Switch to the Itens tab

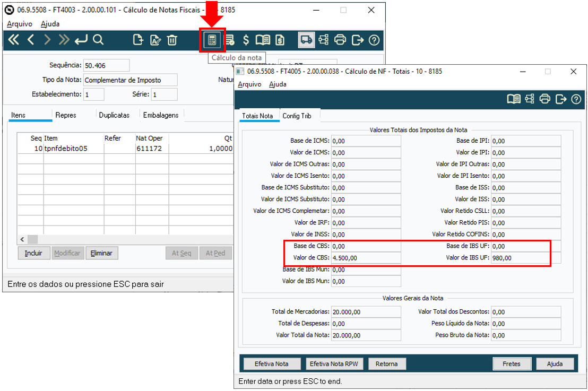(x=30, y=115)
